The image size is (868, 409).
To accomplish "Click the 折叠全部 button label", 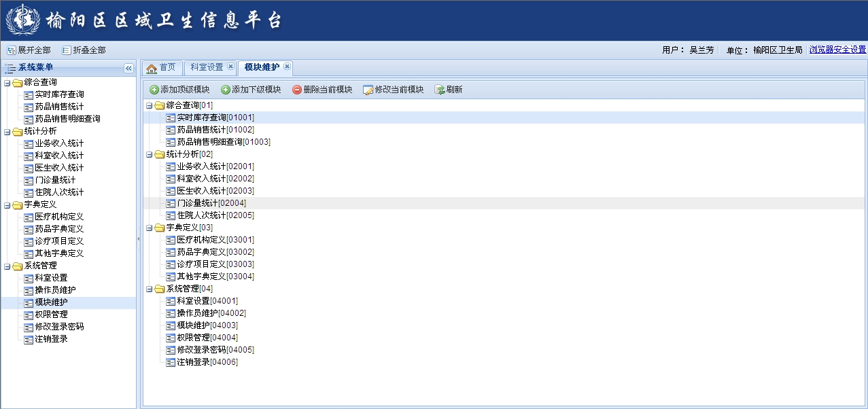I will [x=89, y=50].
